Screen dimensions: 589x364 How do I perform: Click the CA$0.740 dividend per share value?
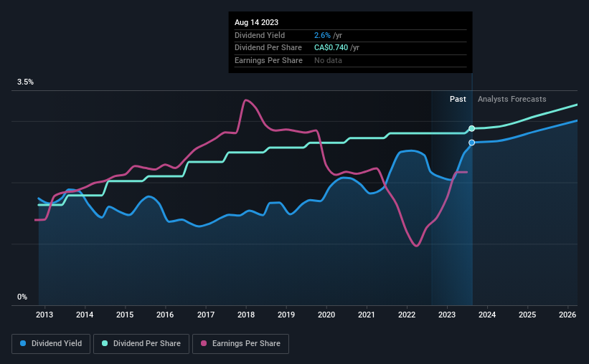(x=331, y=48)
